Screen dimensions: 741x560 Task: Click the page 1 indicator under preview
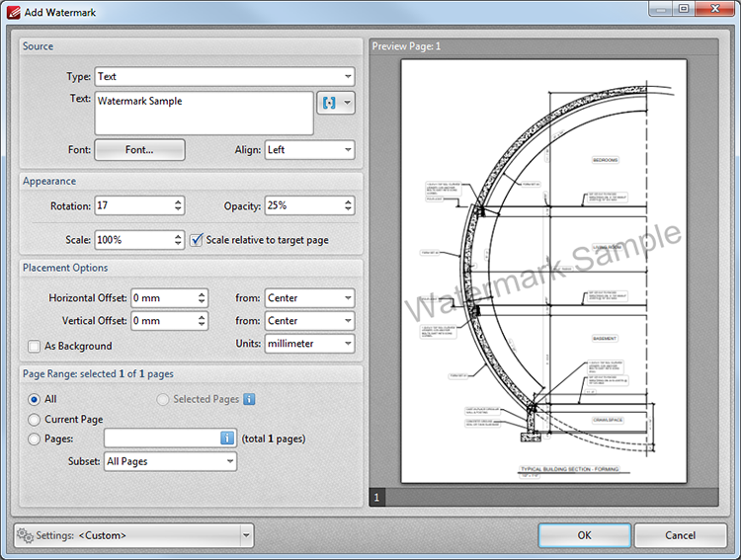(376, 497)
